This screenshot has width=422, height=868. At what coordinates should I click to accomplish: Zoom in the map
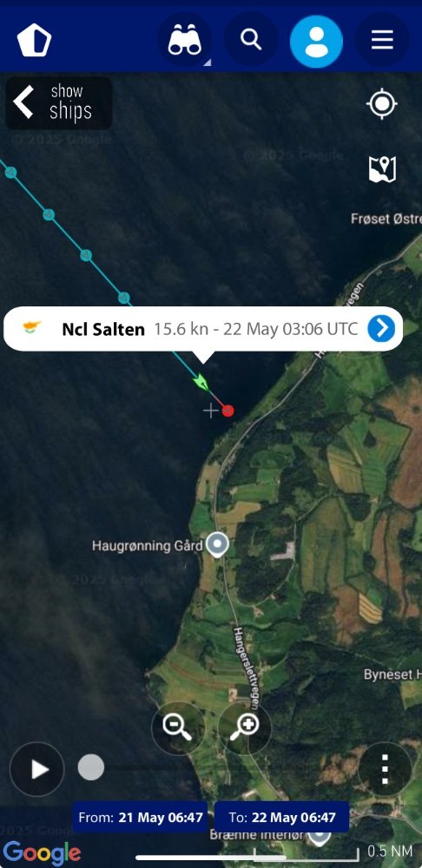(245, 727)
